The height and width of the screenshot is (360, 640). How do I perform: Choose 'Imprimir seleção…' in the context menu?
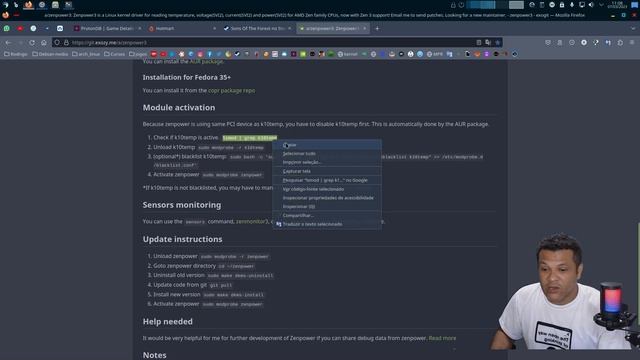(327, 162)
